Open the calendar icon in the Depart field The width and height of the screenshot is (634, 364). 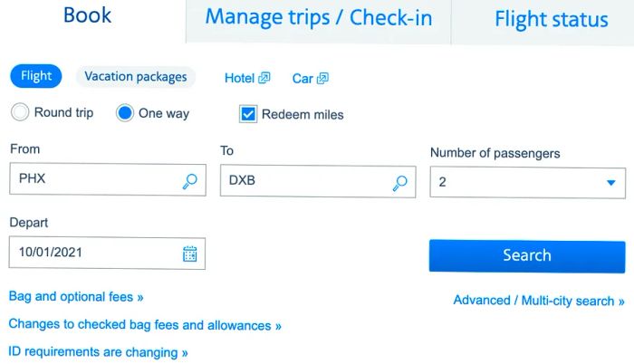coord(189,254)
